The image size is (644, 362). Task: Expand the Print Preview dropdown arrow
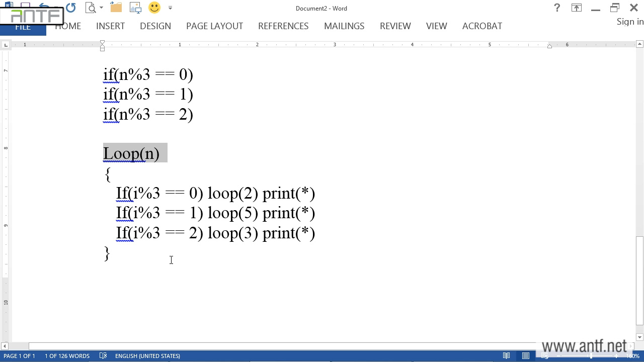101,8
